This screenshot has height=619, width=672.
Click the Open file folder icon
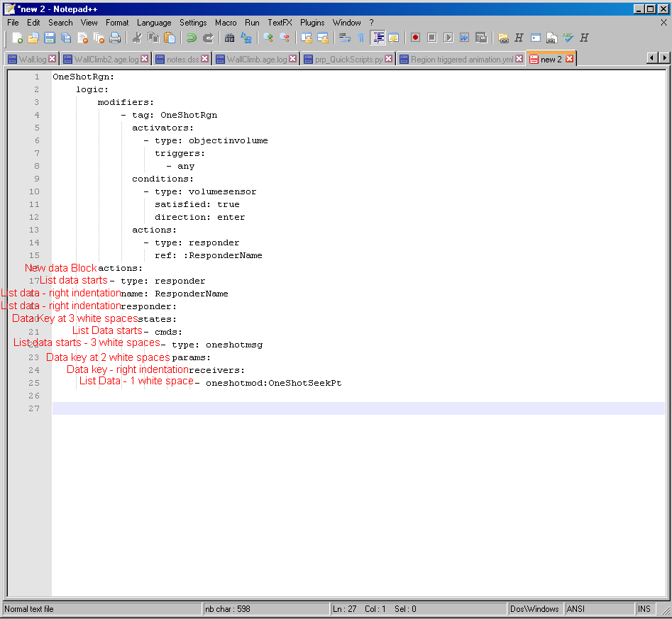coord(33,38)
